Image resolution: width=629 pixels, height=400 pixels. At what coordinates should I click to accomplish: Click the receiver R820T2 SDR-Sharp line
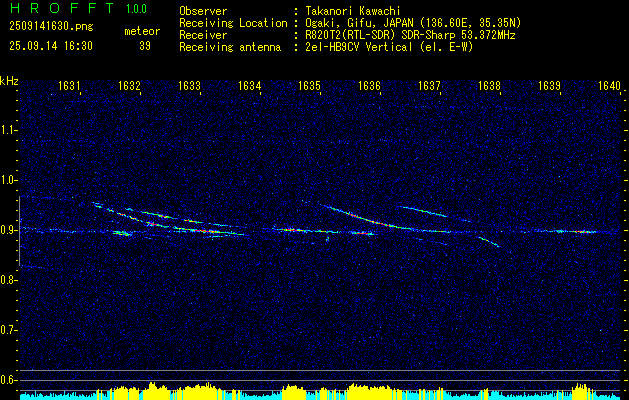408,35
